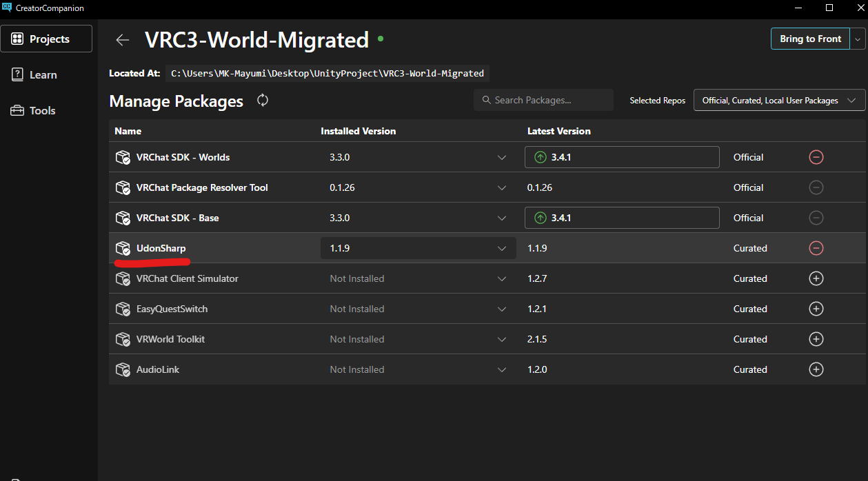Select the EasyQuestSwitch package name
The height and width of the screenshot is (481, 868).
tap(172, 309)
